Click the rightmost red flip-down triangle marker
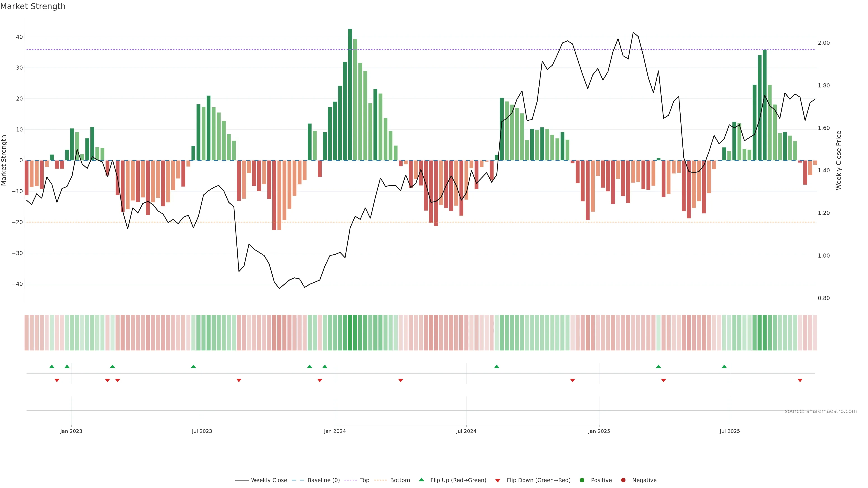The width and height of the screenshot is (868, 488). point(800,380)
